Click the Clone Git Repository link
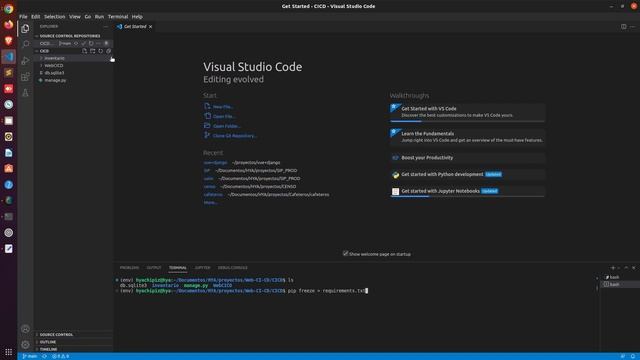Image resolution: width=640 pixels, height=360 pixels. point(235,136)
